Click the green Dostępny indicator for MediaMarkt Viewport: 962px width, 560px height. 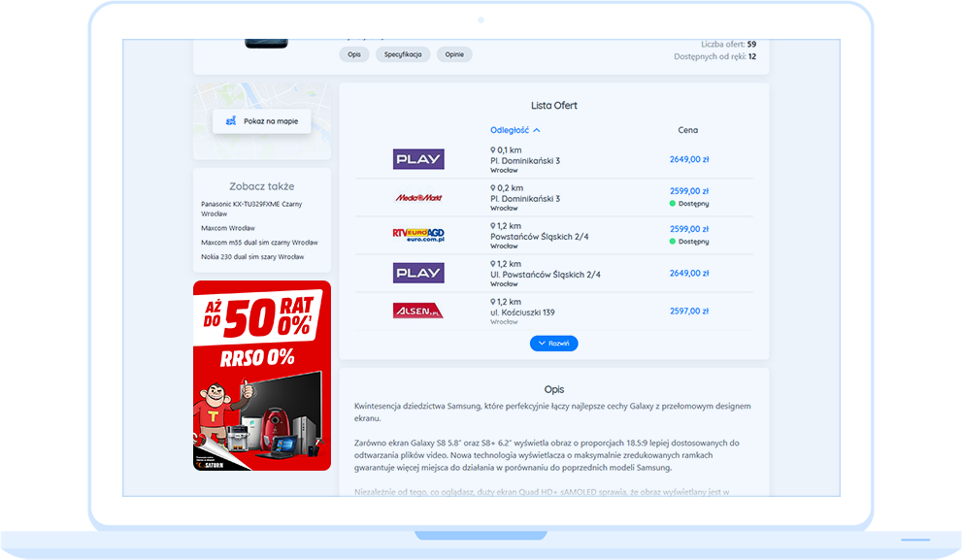pyautogui.click(x=673, y=204)
